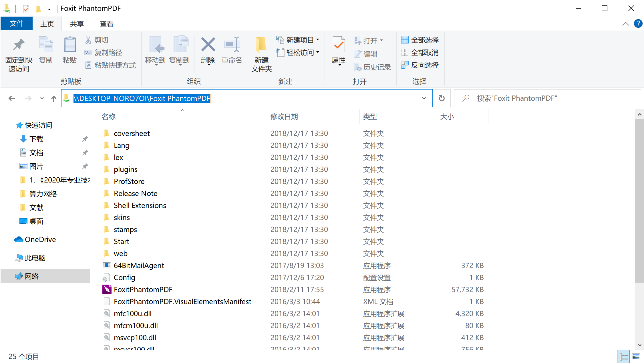Viewport: 644px width, 363px height.
Task: Open the View (查看) ribbon tab
Action: tap(106, 24)
